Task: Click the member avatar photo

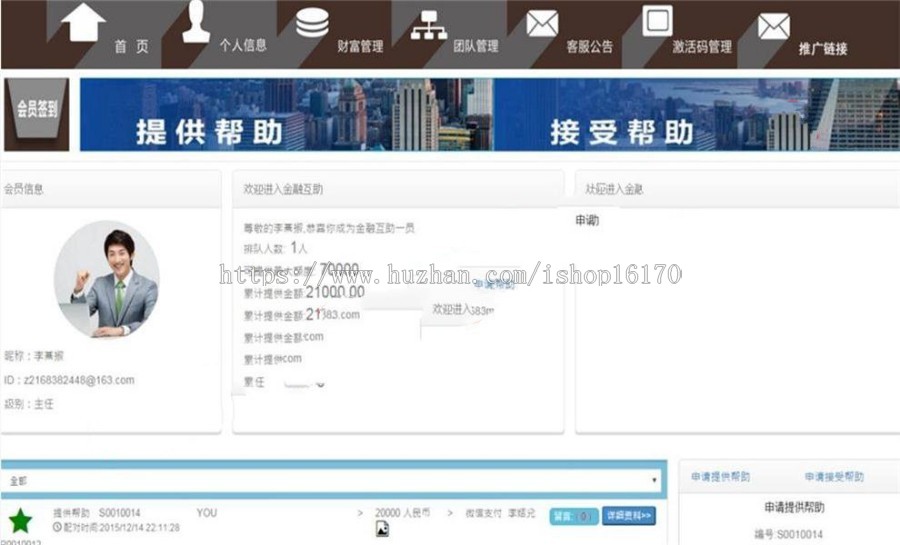Action: [x=107, y=279]
